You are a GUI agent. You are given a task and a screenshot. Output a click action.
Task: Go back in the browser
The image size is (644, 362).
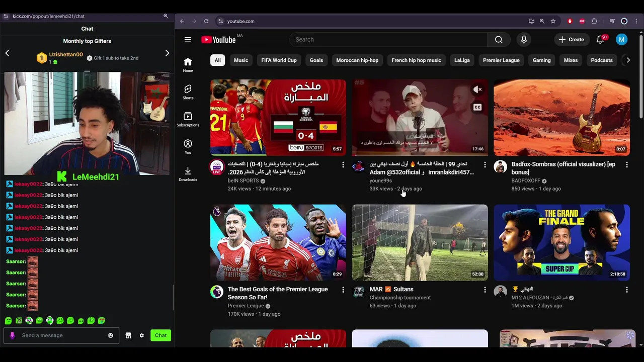[182, 21]
